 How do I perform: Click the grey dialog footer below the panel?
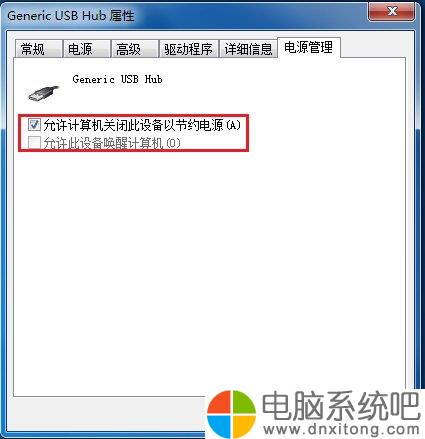107,413
